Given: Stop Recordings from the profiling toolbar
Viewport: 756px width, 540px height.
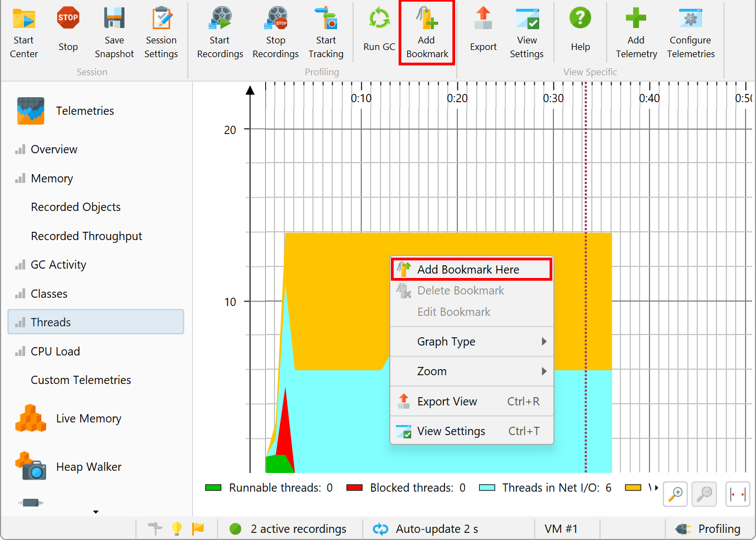Looking at the screenshot, I should tap(276, 33).
